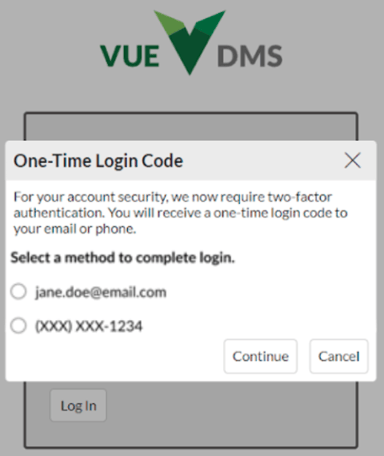The width and height of the screenshot is (384, 456).
Task: Click the Continue button
Action: pyautogui.click(x=260, y=356)
